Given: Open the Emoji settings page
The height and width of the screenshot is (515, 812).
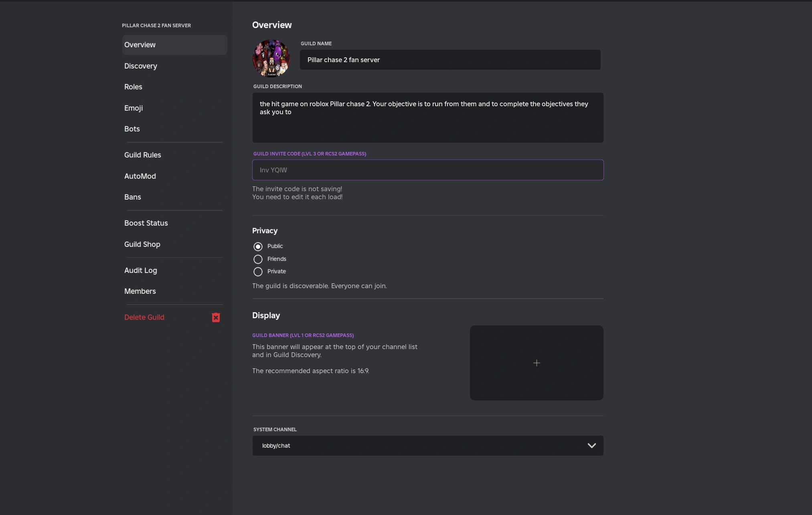Looking at the screenshot, I should 134,108.
